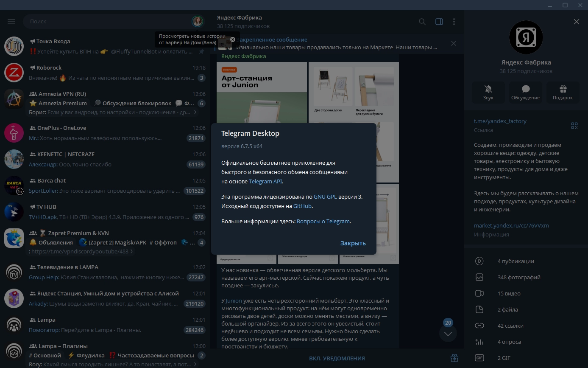588x368 pixels.
Task: Dismiss the pinned message bar
Action: click(454, 43)
